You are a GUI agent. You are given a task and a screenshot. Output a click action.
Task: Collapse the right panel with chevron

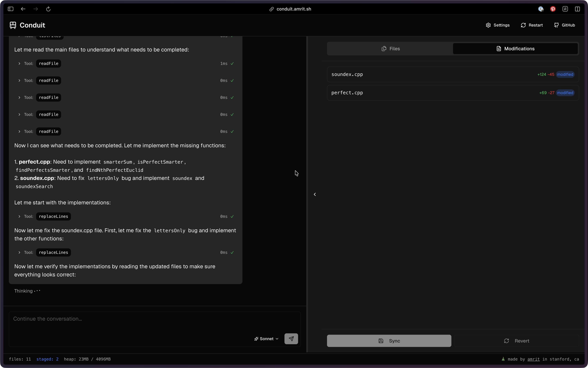pos(315,194)
